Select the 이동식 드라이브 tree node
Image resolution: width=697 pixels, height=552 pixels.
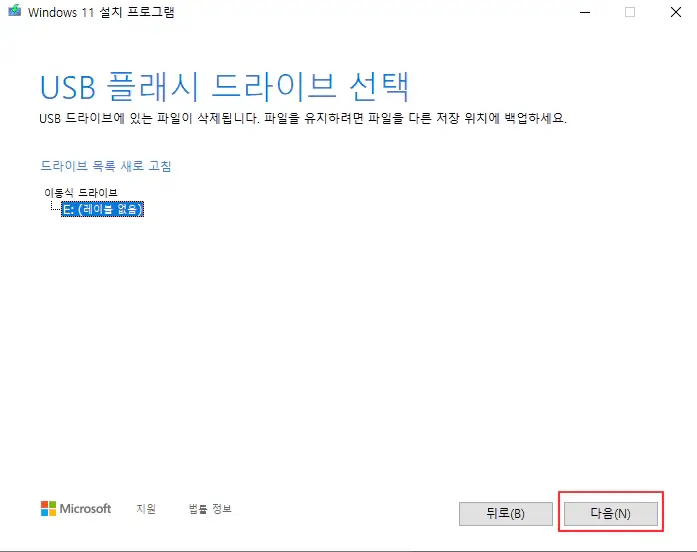pyautogui.click(x=80, y=192)
